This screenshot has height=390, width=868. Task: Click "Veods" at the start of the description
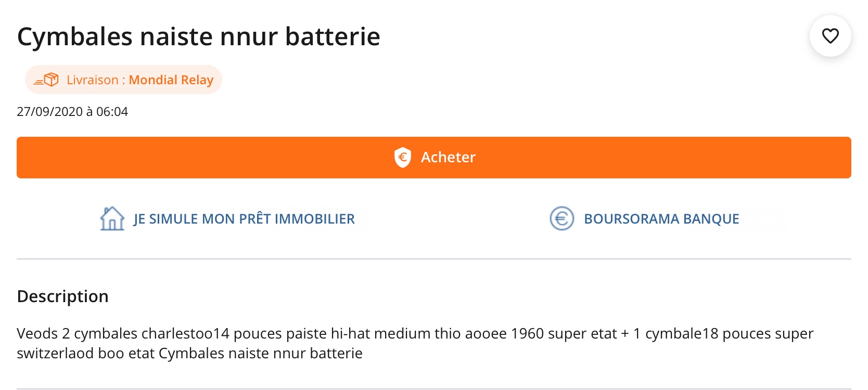[37, 333]
